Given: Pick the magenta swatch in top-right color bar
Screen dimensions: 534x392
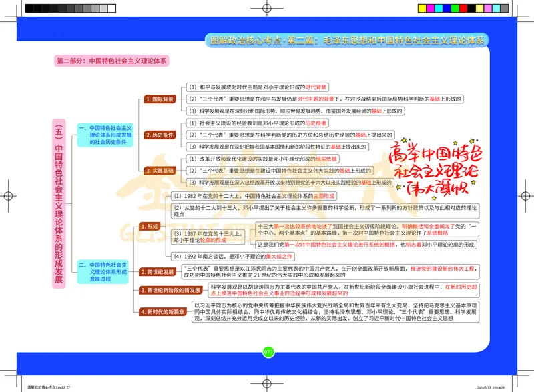Looking at the screenshot, I should (x=430, y=7).
